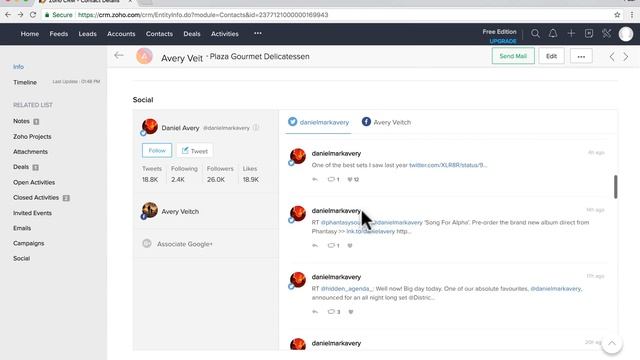Click the Google+ icon beside Associate

(147, 243)
